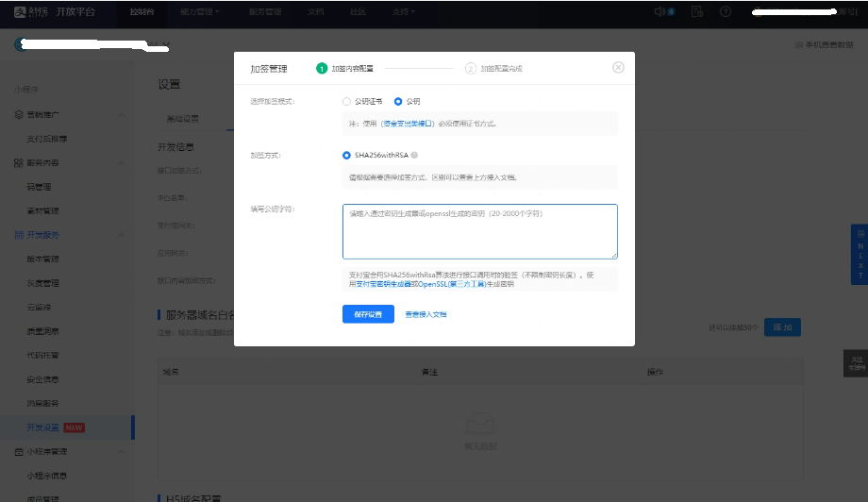Collapse the 营销推广 sidebar section

[x=121, y=114]
